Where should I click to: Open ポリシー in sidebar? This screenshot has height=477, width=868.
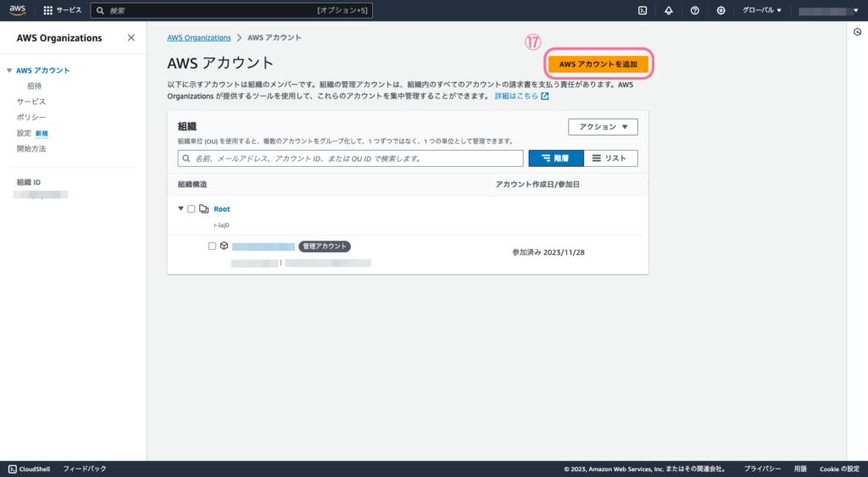point(31,117)
